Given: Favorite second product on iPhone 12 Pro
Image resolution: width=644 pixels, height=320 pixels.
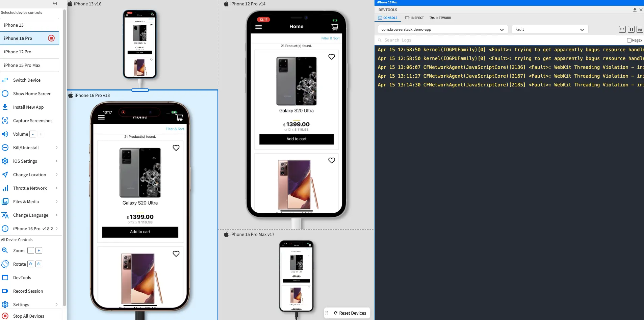Looking at the screenshot, I should pyautogui.click(x=332, y=160).
